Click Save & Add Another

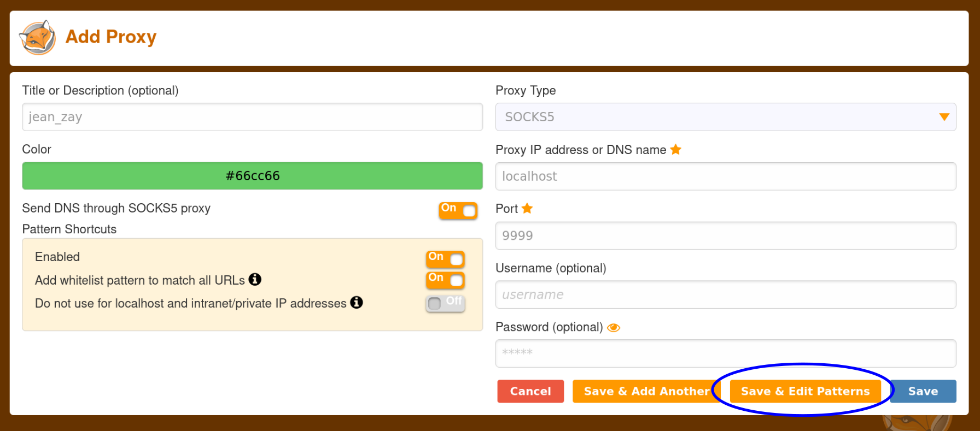coord(646,391)
